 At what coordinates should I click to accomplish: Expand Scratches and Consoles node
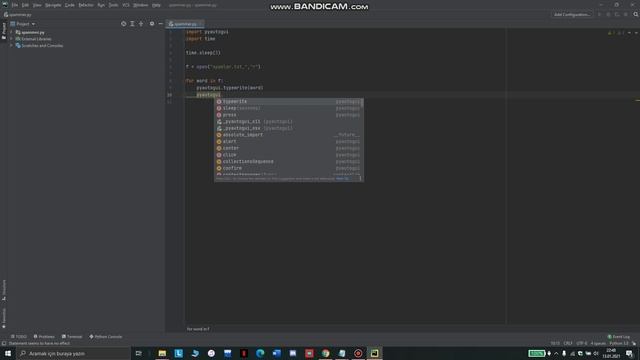pos(11,45)
